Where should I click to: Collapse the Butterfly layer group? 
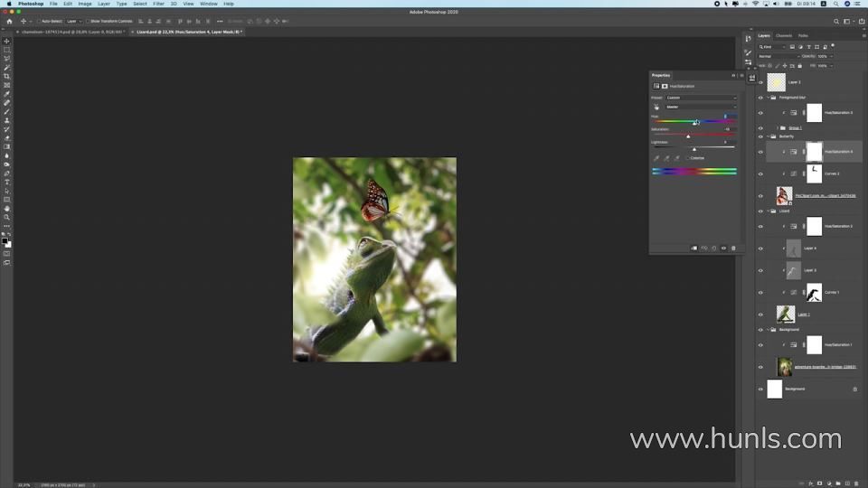768,136
